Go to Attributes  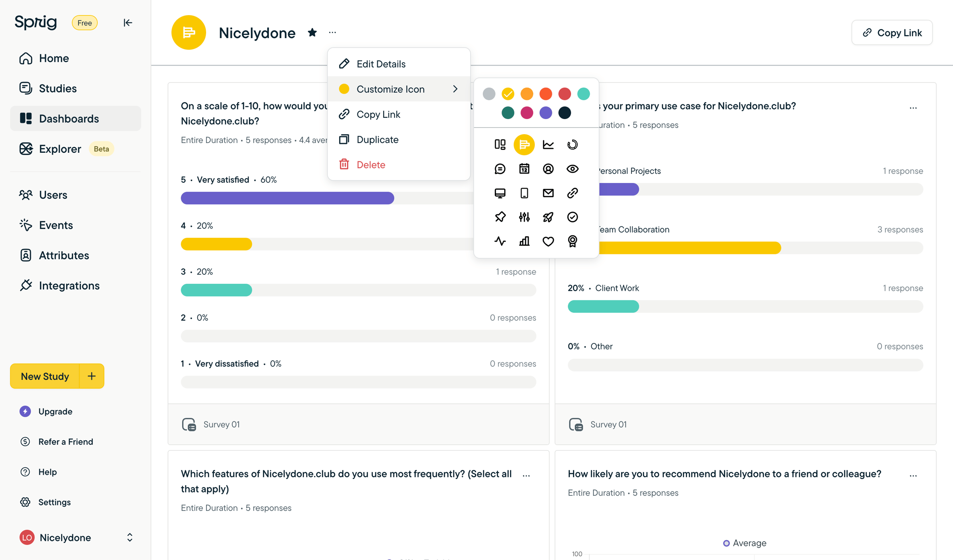click(75, 255)
